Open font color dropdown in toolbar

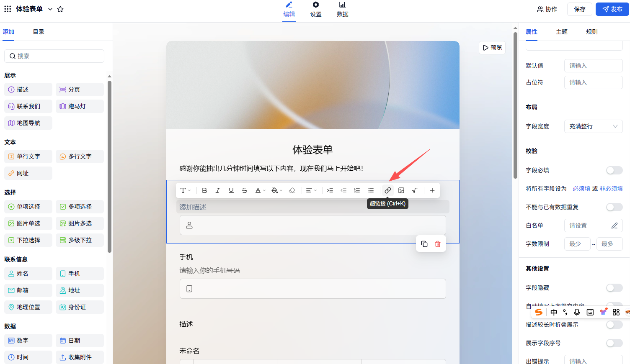[261, 190]
